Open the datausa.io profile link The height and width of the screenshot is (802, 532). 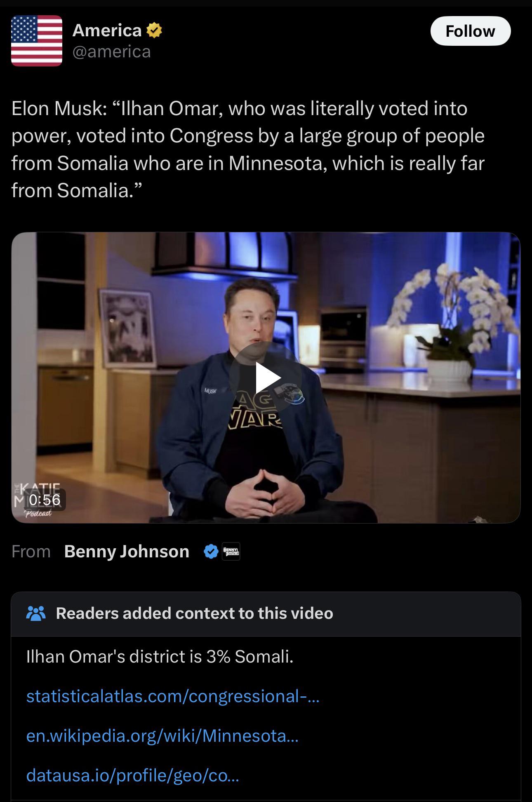132,776
